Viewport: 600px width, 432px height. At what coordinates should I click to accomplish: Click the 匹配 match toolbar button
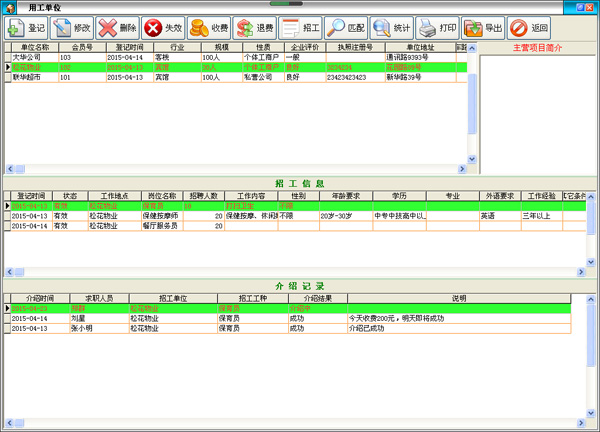tap(346, 28)
